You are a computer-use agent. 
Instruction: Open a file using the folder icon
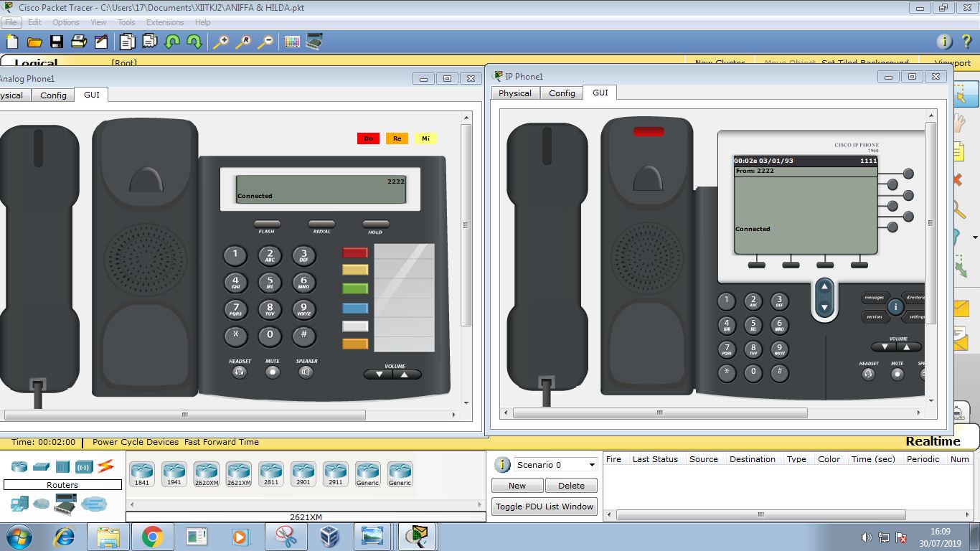coord(34,42)
